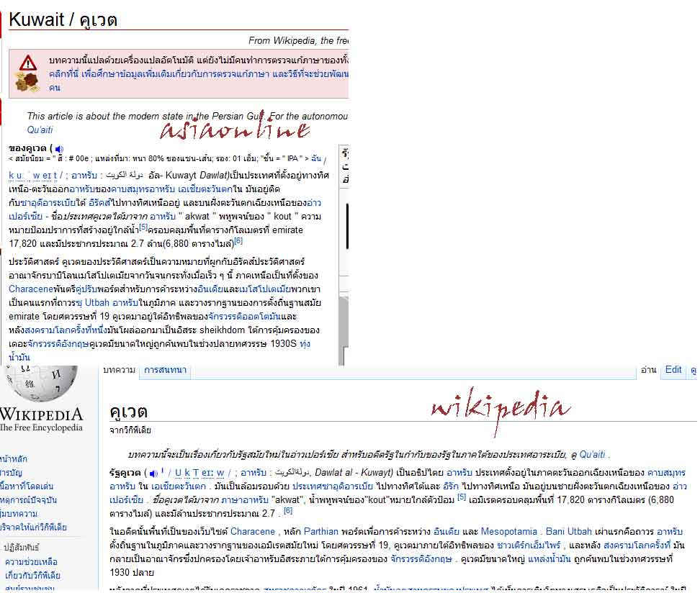Open ความช่วยเหลือ help link in sidebar

[31, 562]
